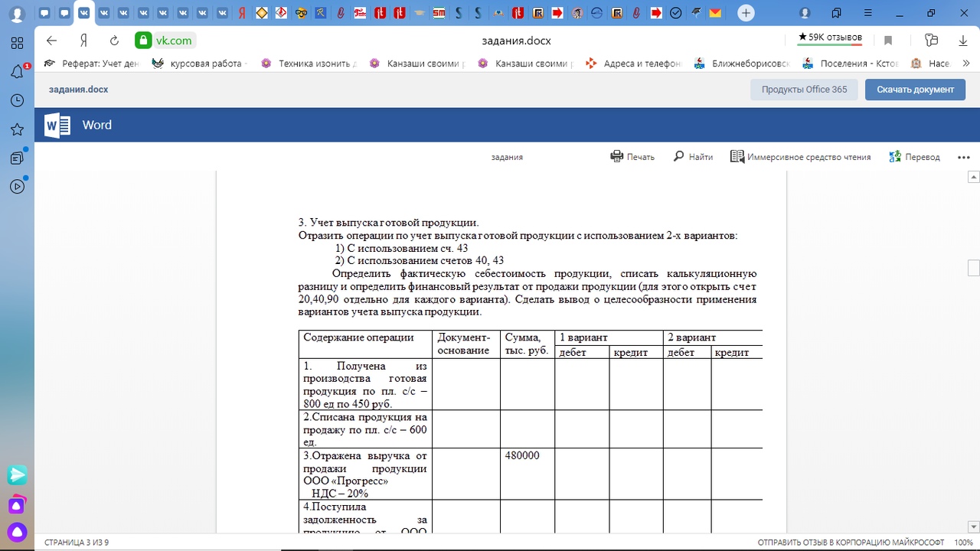Screen dimensions: 980x551
Task: Select the active VK document tab
Action: (x=83, y=13)
